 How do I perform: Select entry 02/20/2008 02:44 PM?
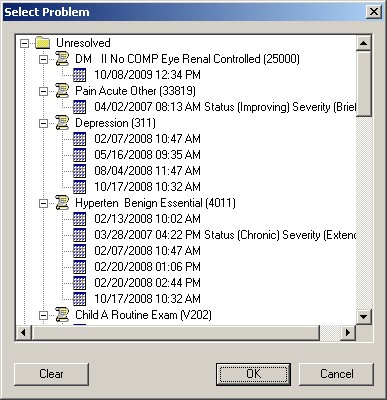click(x=147, y=283)
